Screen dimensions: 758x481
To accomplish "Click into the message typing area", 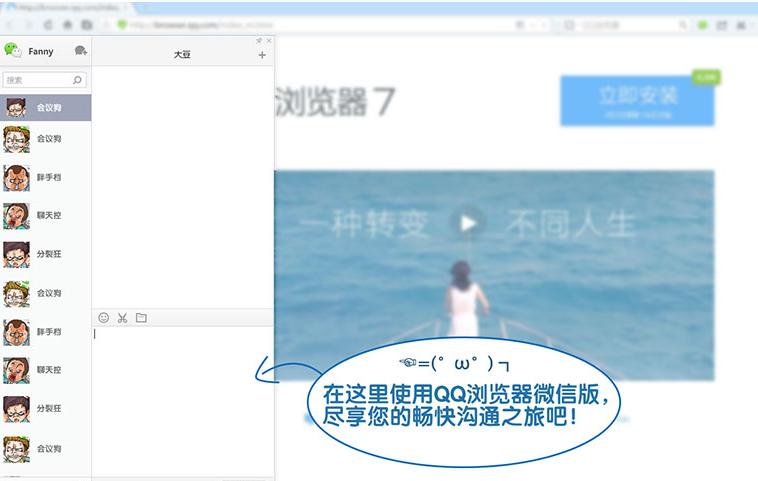I will 183,401.
